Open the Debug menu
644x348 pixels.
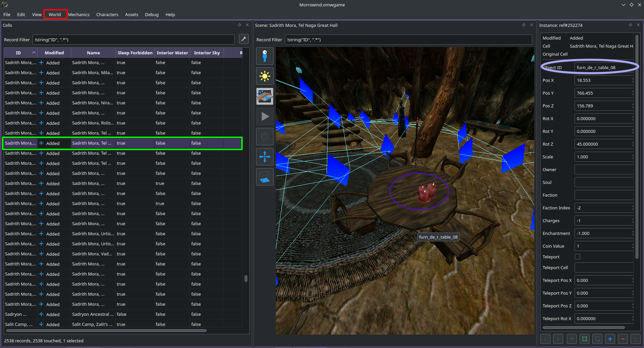coord(152,14)
